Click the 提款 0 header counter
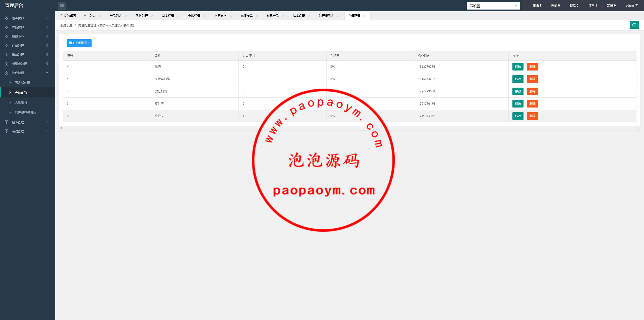This screenshot has height=320, width=644. (x=574, y=6)
